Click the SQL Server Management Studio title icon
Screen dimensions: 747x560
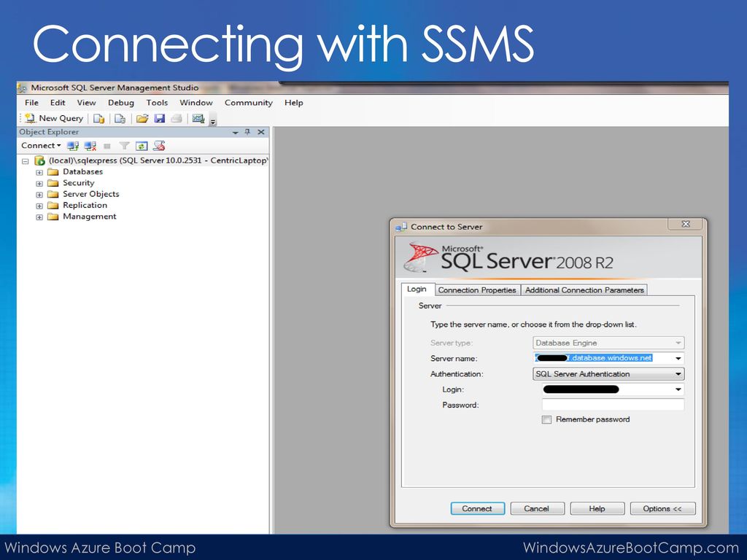(22, 87)
